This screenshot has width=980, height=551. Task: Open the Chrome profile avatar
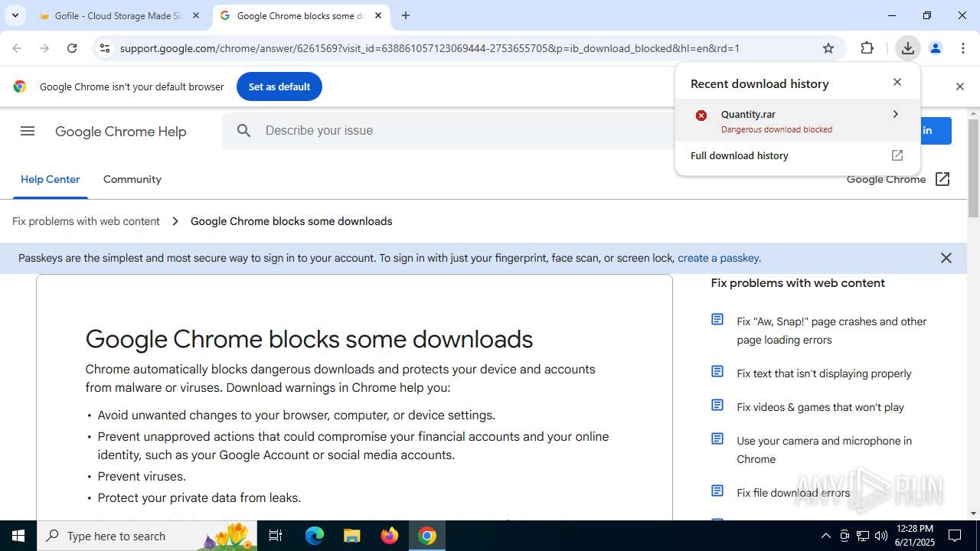click(935, 48)
